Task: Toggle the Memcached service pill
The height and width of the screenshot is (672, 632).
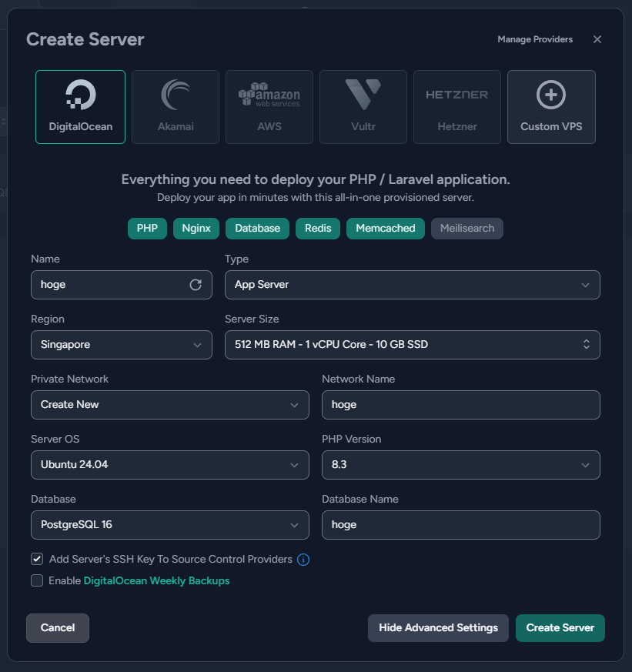Action: [386, 229]
